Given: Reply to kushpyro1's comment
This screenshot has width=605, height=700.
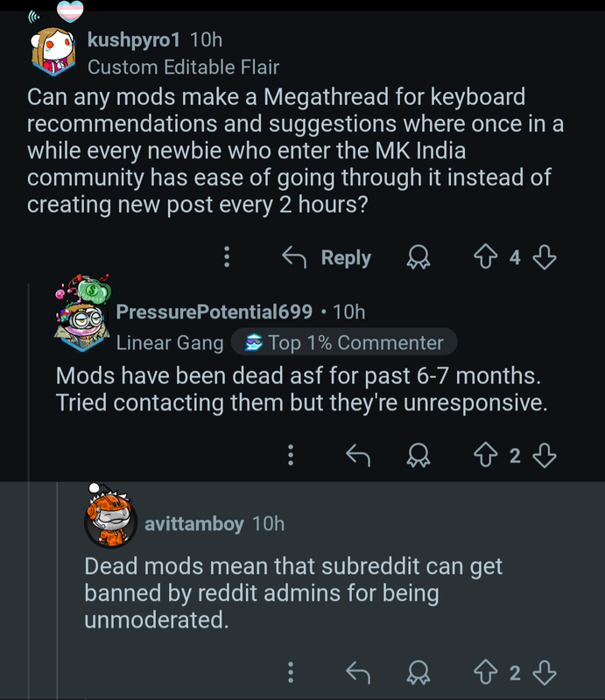Looking at the screenshot, I should coord(327,257).
